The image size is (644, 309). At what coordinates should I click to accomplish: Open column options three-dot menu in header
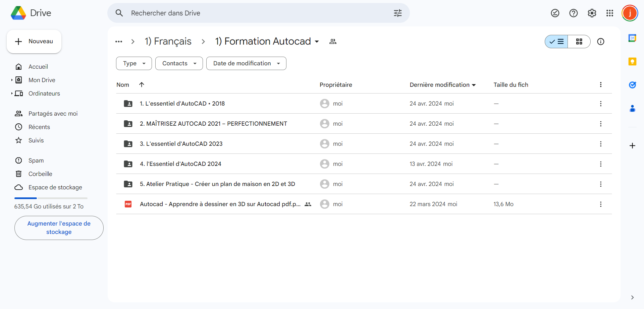pyautogui.click(x=601, y=84)
